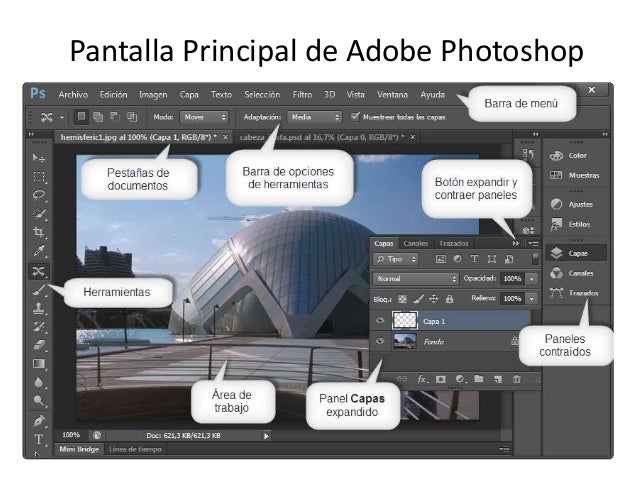
Task: Filter layers by type layers icon
Action: (474, 259)
